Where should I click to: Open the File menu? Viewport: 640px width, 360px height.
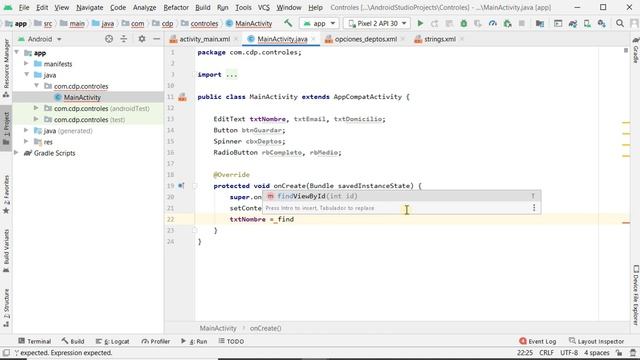(x=24, y=7)
